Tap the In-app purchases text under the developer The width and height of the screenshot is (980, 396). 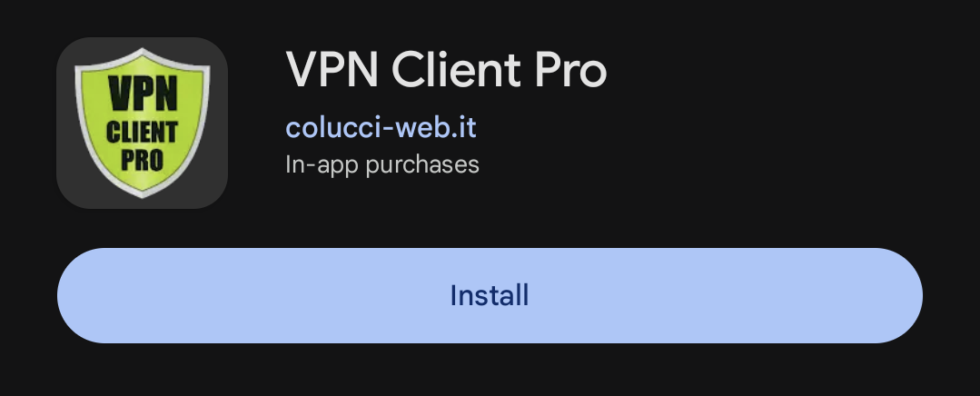pyautogui.click(x=381, y=165)
